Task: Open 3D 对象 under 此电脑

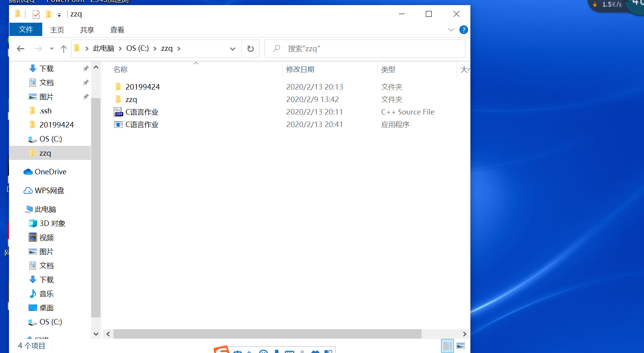Action: click(x=52, y=224)
